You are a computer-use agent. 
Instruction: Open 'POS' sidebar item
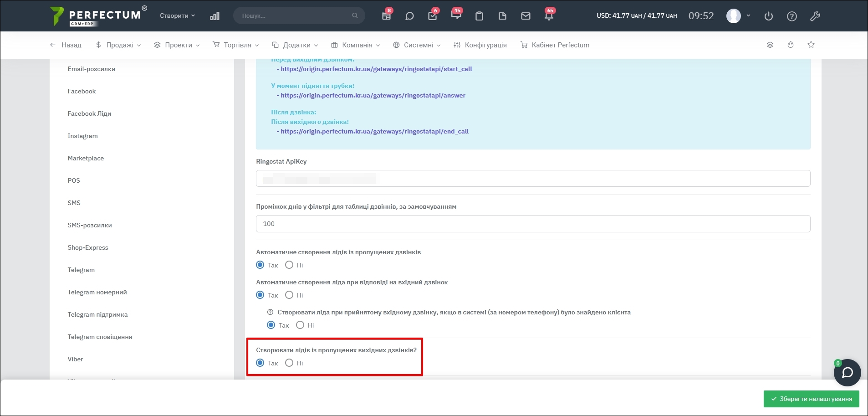[x=74, y=180]
